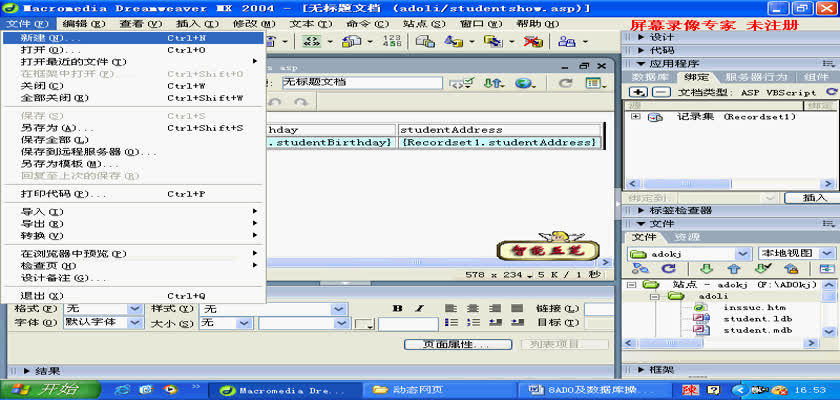Image resolution: width=840 pixels, height=400 pixels.
Task: Toggle Italic in Properties panel
Action: [x=419, y=308]
